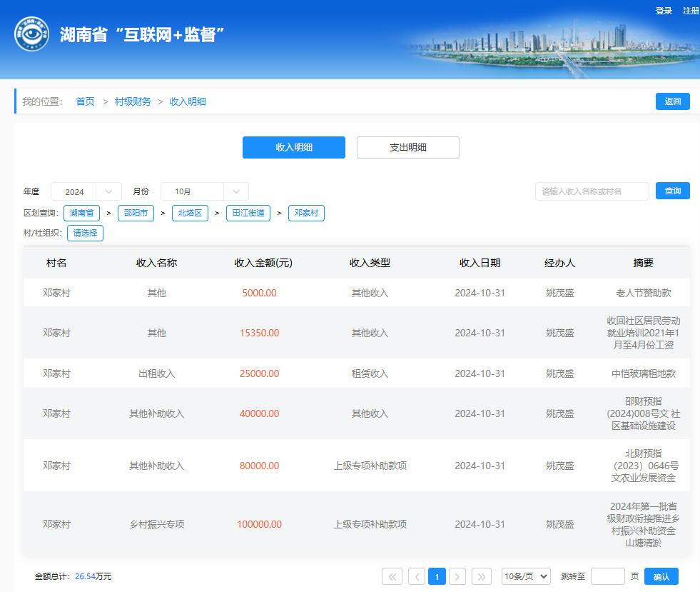700x592 pixels.
Task: Click 首页 breadcrumb link
Action: 85,101
